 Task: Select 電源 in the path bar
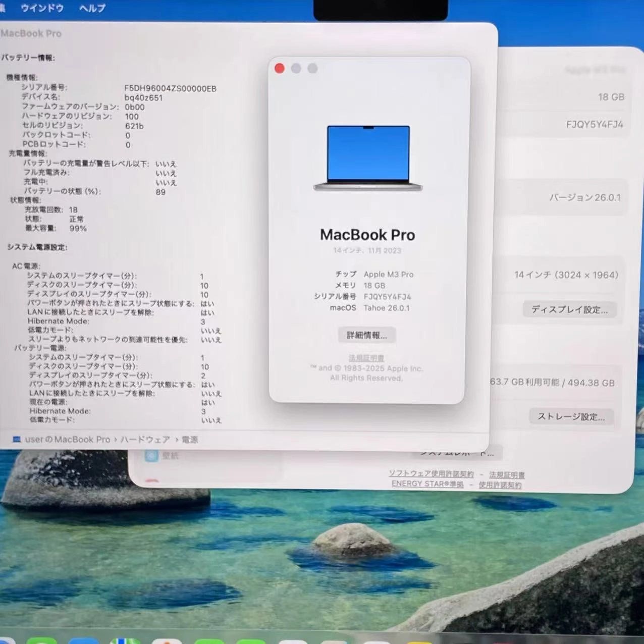(190, 440)
